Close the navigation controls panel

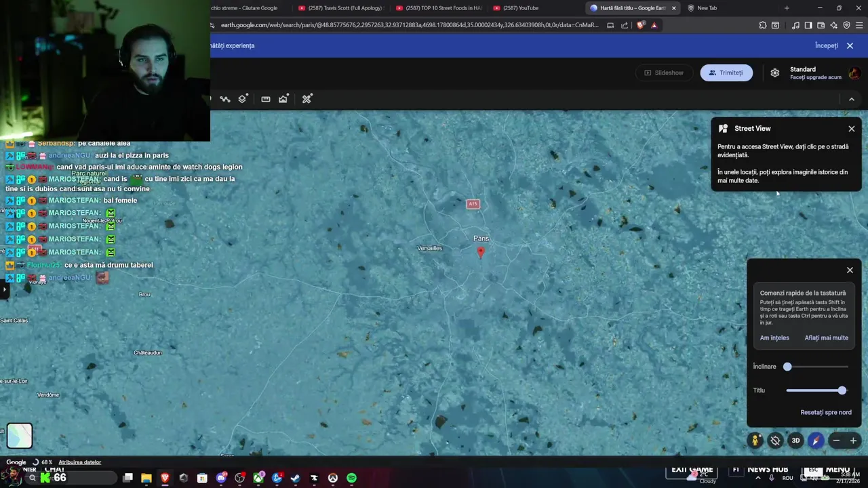(850, 270)
